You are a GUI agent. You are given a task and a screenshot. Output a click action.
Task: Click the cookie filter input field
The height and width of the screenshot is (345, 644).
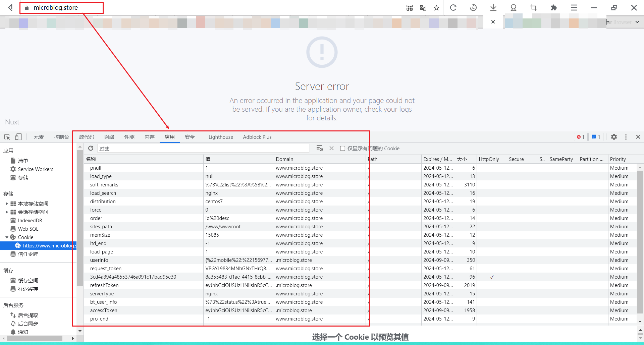tap(203, 148)
